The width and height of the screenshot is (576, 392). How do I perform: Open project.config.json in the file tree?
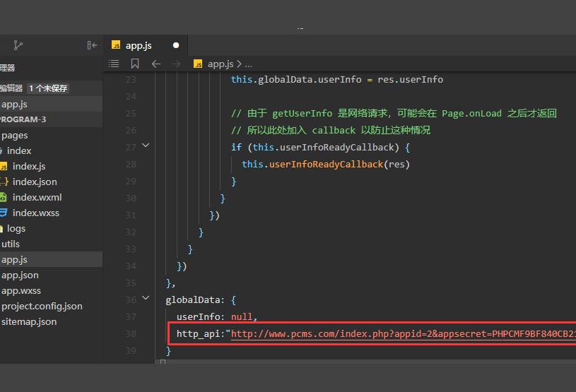[42, 306]
